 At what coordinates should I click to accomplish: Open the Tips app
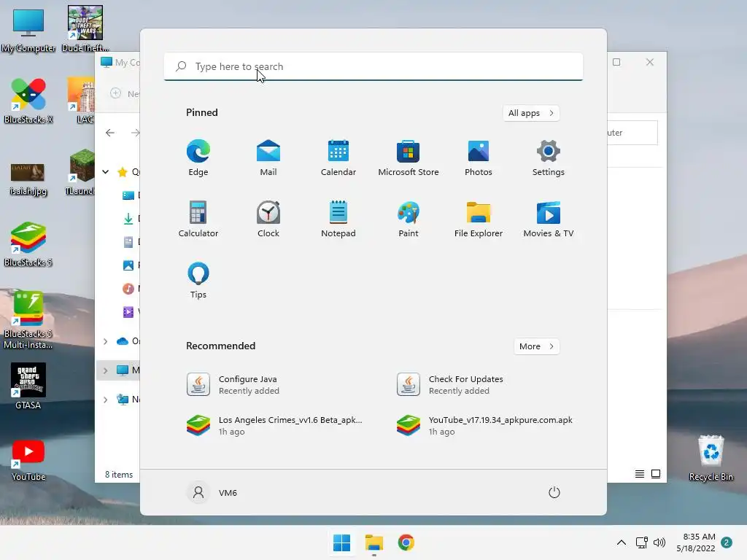click(198, 281)
